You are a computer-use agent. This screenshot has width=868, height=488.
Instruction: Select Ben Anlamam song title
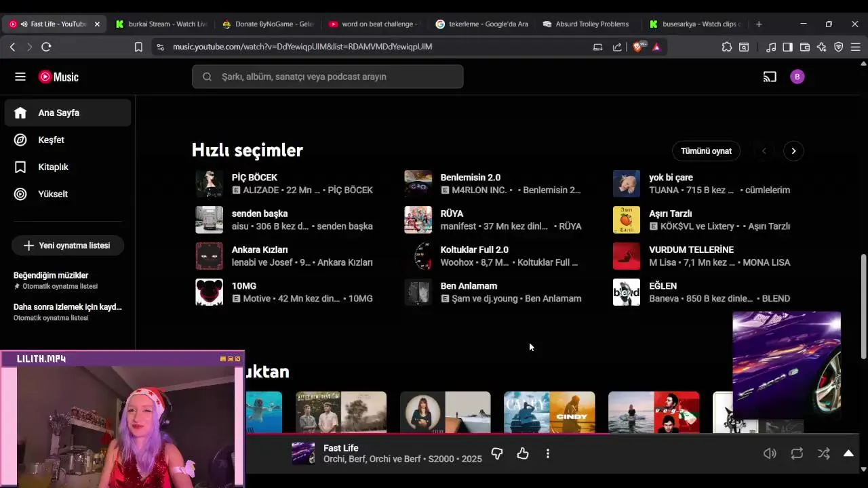469,286
